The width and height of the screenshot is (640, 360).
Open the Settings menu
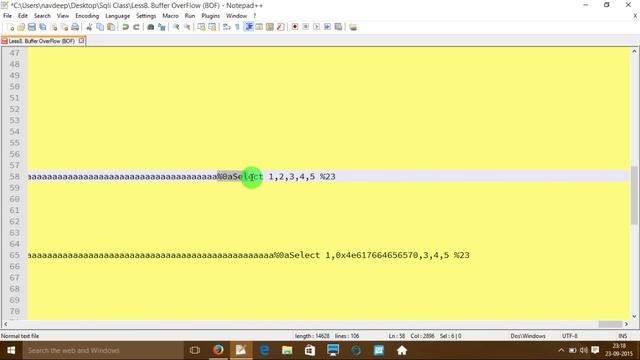(146, 16)
